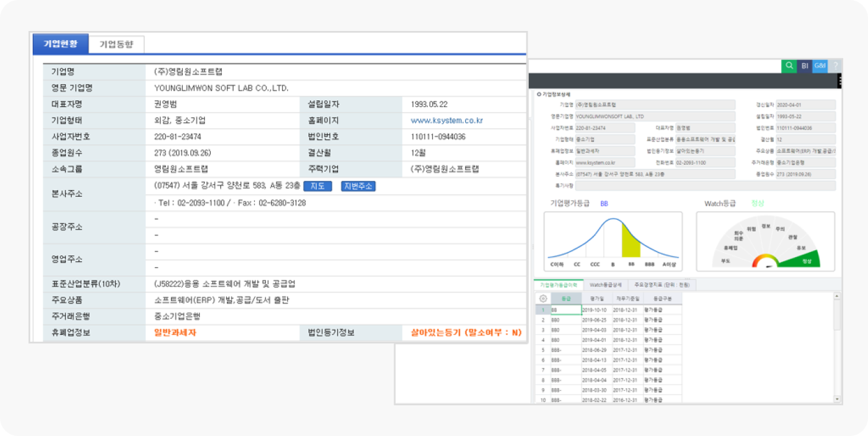Open the vertical three-dot menu on dark bar
This screenshot has height=436, width=868.
tap(839, 81)
